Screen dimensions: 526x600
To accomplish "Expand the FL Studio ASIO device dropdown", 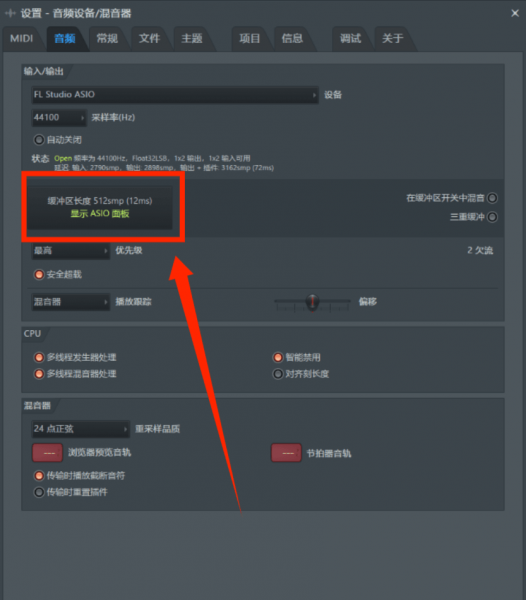I will point(175,95).
